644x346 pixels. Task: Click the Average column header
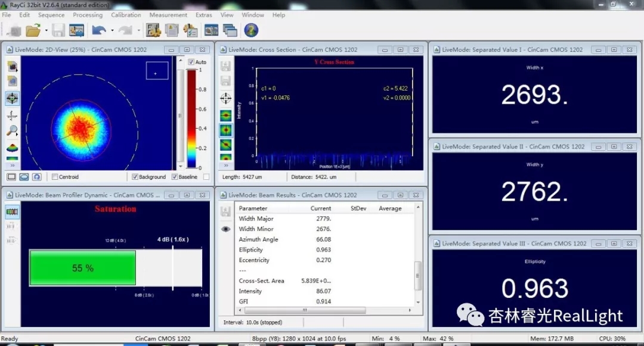pos(390,208)
